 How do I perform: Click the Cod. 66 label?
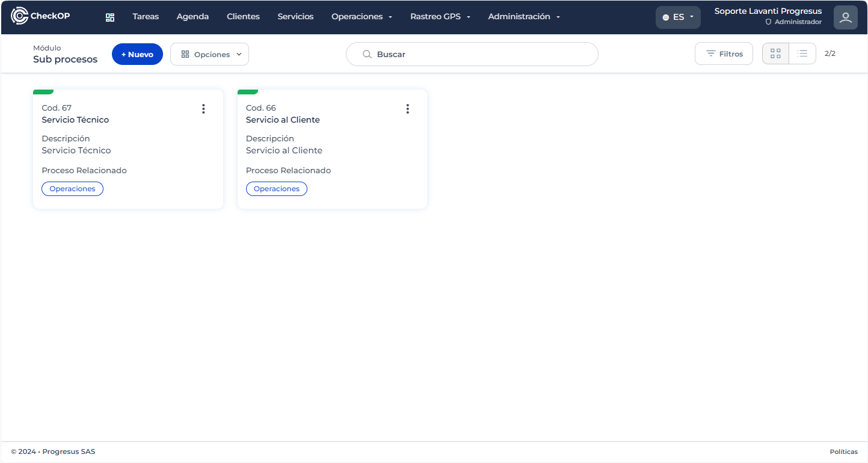click(261, 108)
